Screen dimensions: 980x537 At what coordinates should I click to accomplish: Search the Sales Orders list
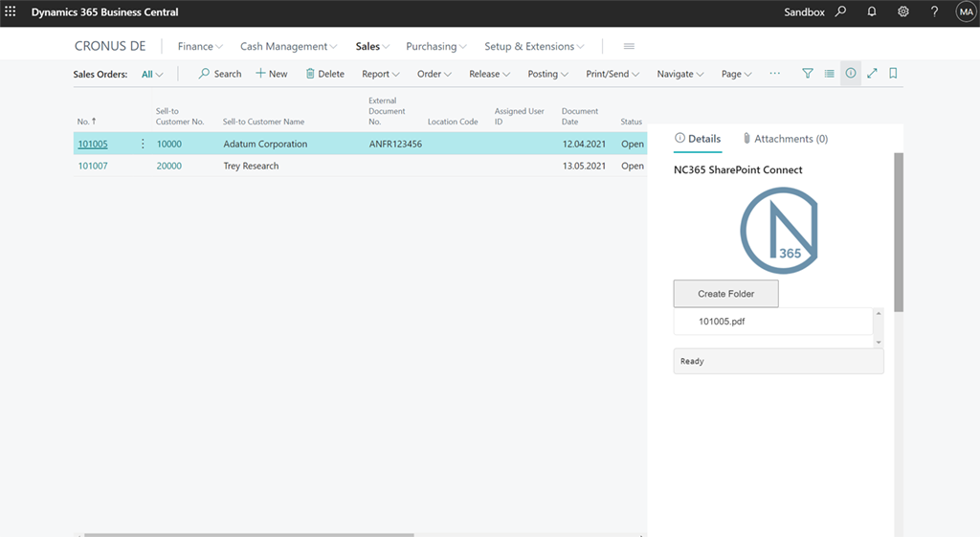point(220,74)
